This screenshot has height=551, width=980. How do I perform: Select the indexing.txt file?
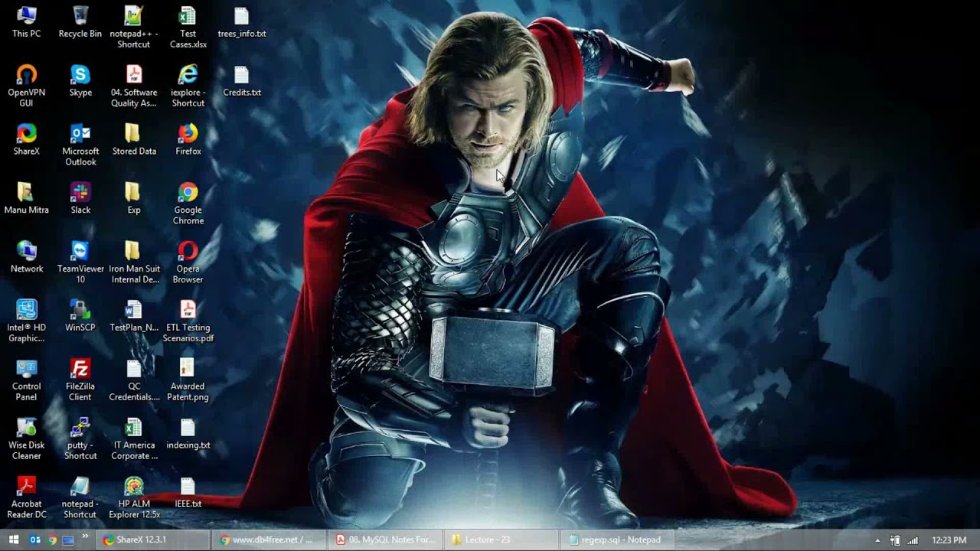click(188, 434)
